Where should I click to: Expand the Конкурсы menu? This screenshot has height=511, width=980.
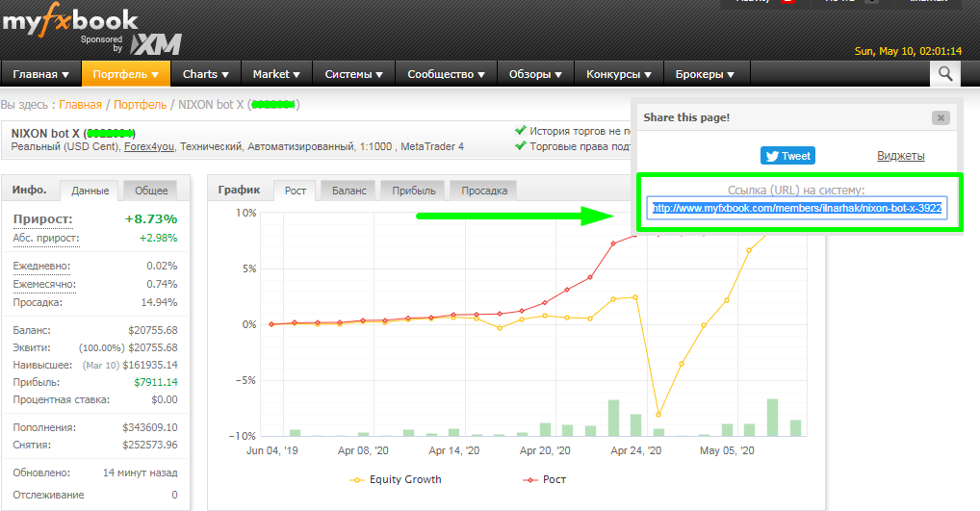pyautogui.click(x=619, y=74)
